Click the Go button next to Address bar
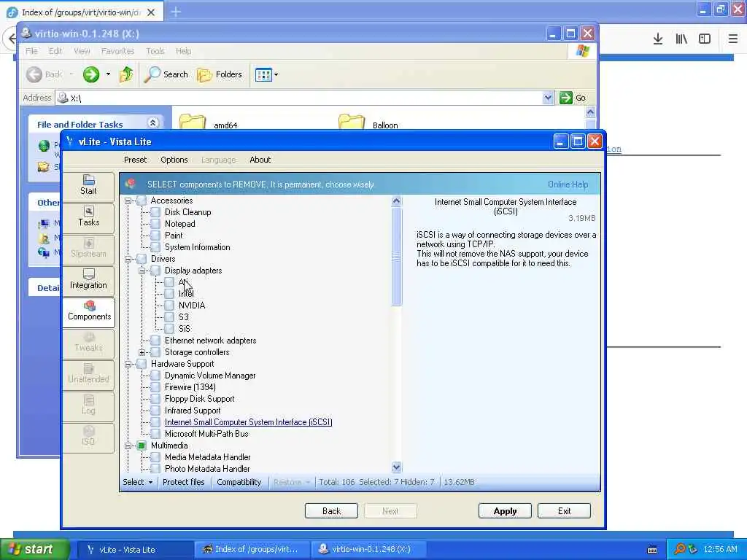 pyautogui.click(x=573, y=98)
